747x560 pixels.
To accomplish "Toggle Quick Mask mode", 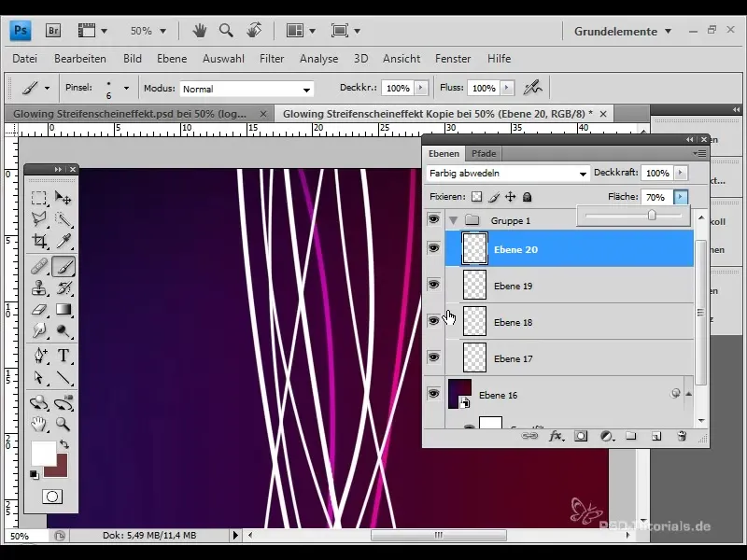I will point(52,497).
